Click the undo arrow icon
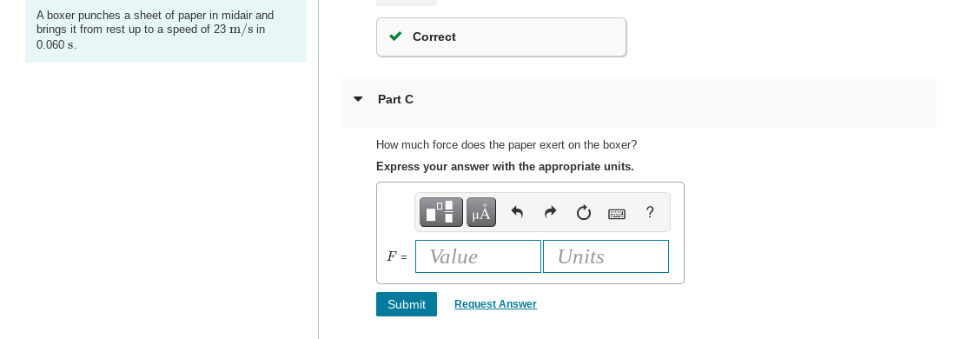980x339 pixels. (517, 213)
